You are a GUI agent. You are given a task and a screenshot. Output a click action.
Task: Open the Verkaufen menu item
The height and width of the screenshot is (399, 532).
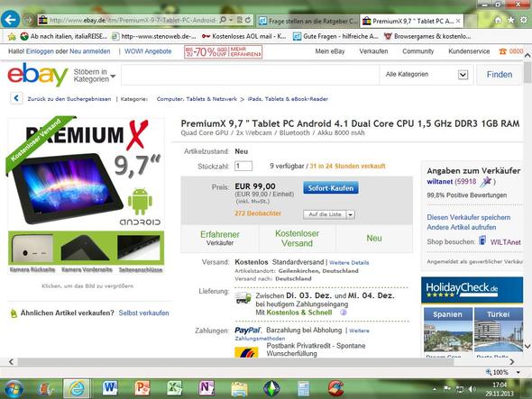(x=373, y=51)
